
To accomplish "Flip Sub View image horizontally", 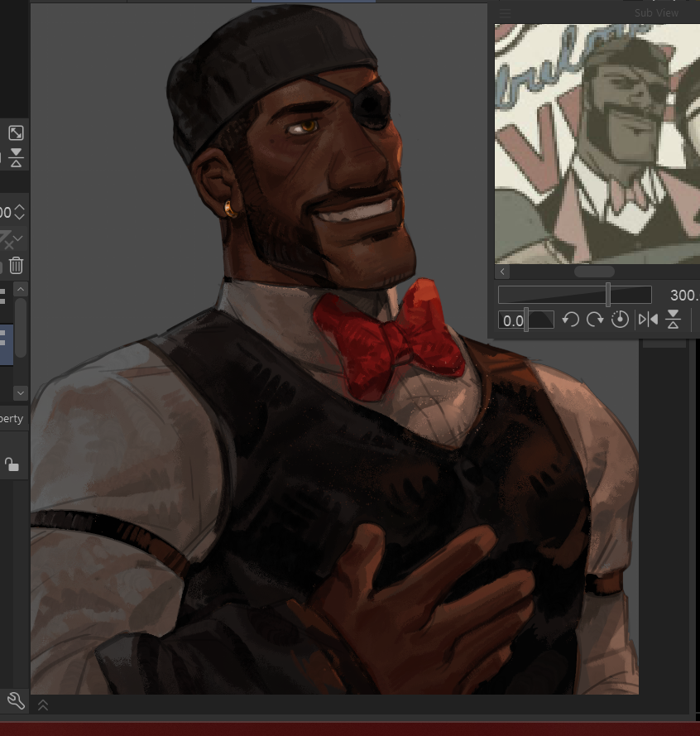I will click(649, 320).
